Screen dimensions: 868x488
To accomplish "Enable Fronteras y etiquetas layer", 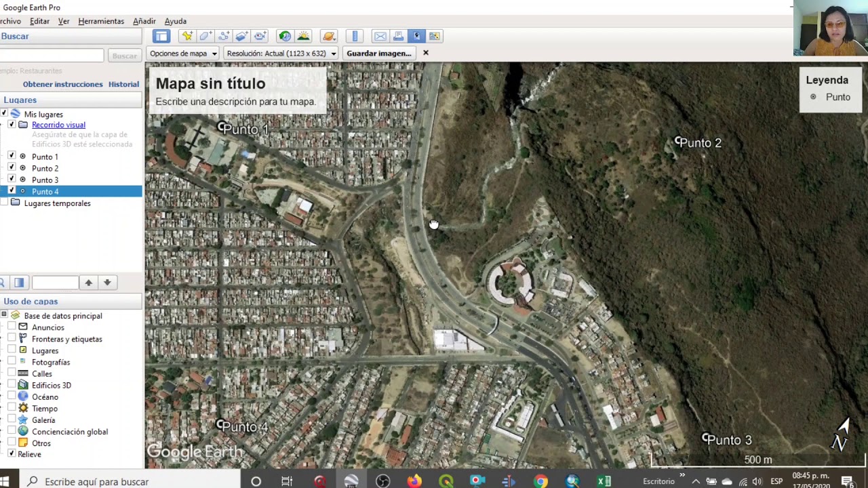I will click(12, 338).
